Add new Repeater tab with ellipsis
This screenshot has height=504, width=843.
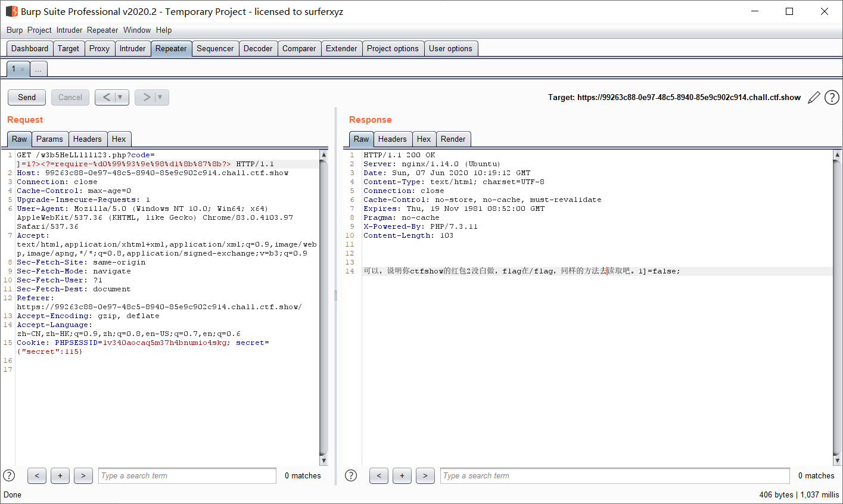[38, 69]
